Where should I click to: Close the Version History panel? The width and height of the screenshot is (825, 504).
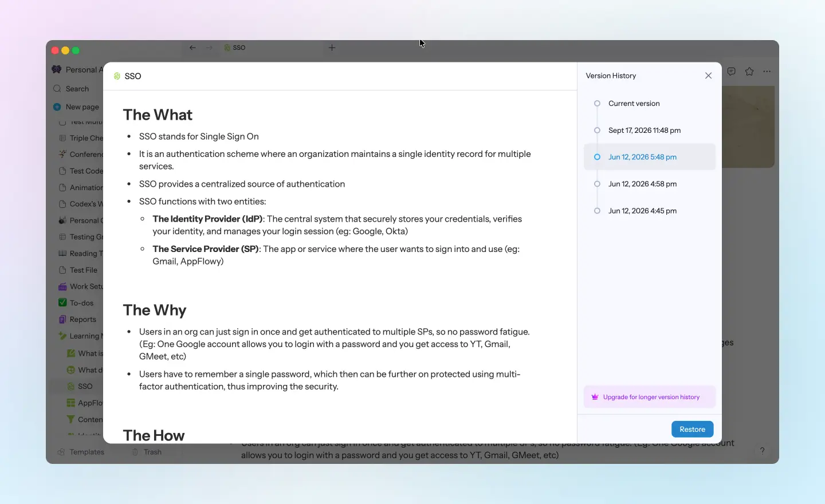click(x=709, y=76)
